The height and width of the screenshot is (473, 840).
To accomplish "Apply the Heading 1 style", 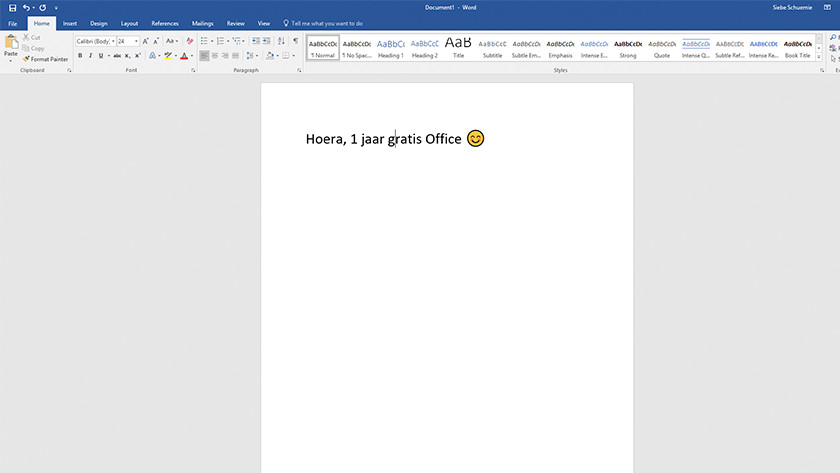I will tap(390, 48).
